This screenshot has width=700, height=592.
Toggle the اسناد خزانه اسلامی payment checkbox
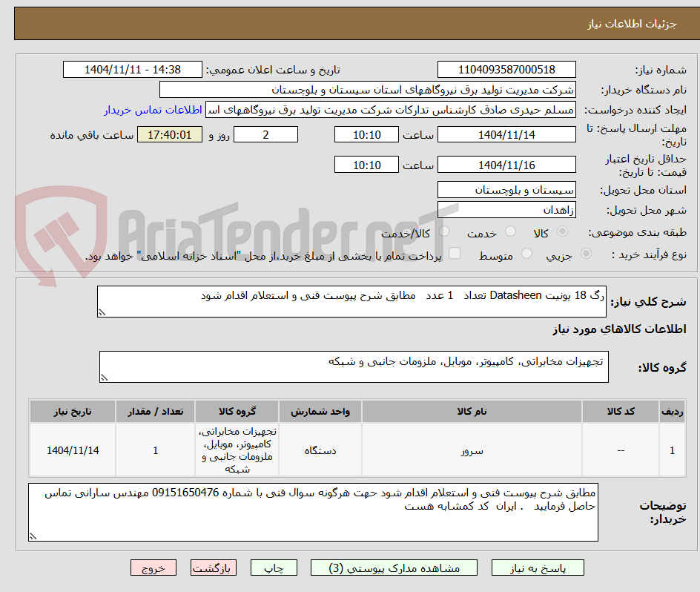(455, 253)
